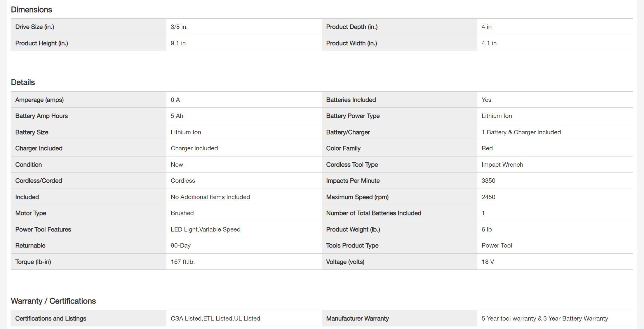Click the Product Depth (in.) label
The height and width of the screenshot is (329, 644).
click(x=351, y=27)
